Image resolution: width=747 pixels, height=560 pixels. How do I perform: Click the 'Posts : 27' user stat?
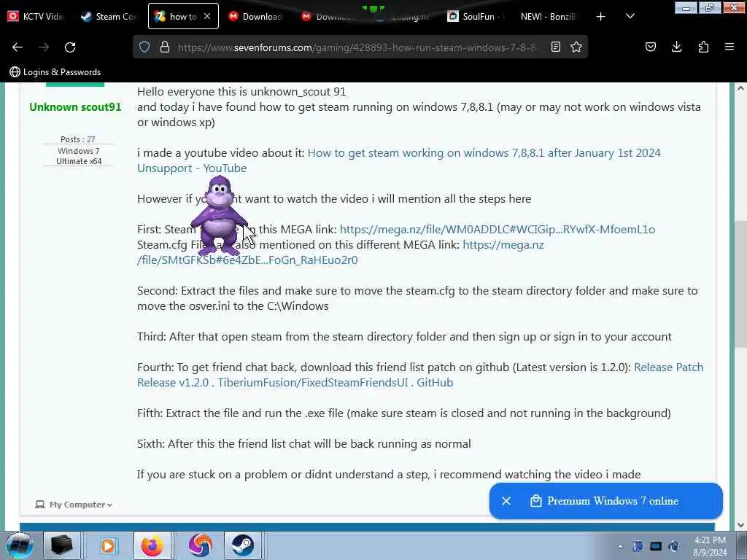point(77,139)
